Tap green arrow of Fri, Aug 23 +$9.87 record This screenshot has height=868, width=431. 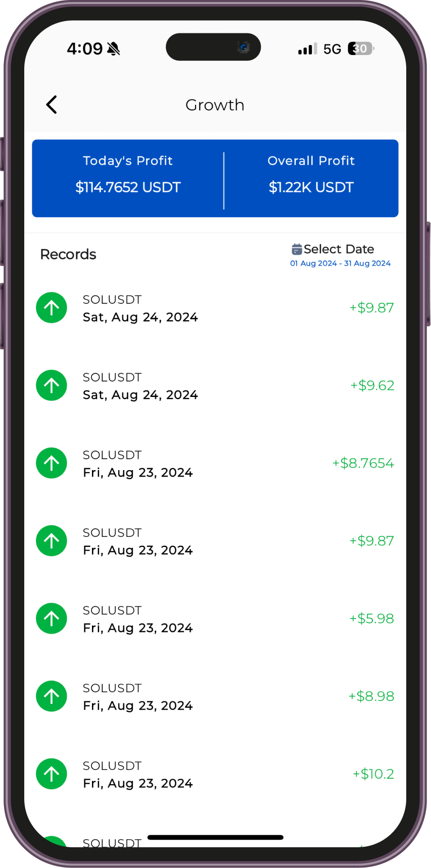pos(52,541)
